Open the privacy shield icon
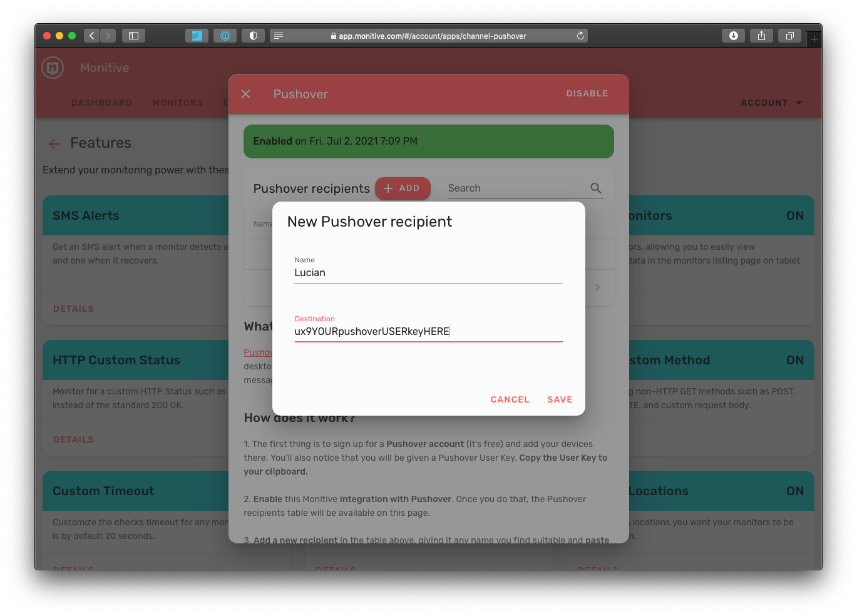 coord(253,36)
